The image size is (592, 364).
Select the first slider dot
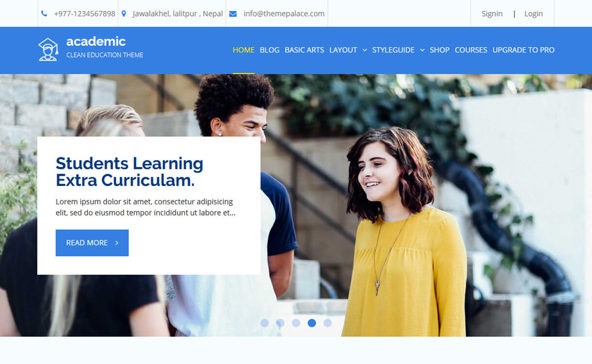pyautogui.click(x=264, y=323)
